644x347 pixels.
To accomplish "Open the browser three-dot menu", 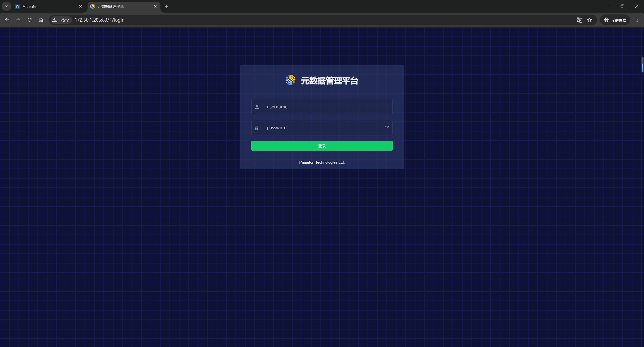I will click(637, 20).
